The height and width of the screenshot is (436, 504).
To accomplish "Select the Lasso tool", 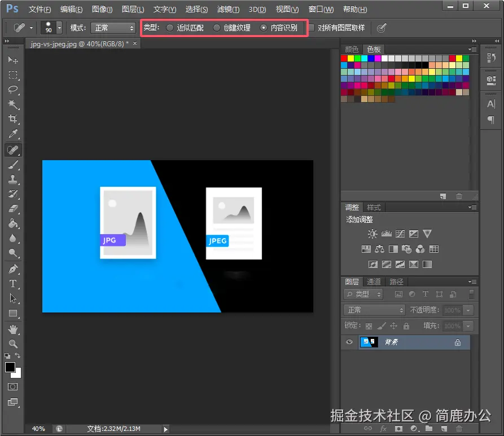I will 12,90.
